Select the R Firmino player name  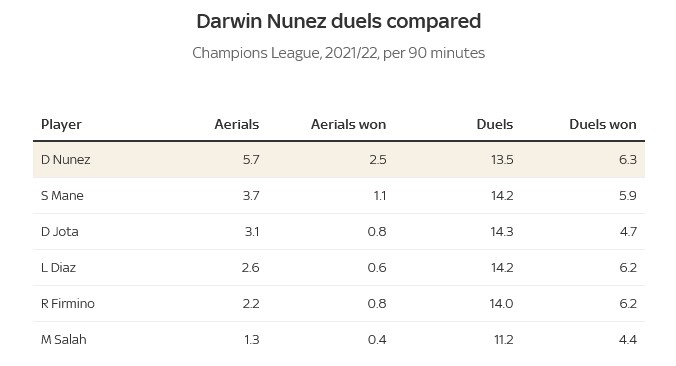(x=68, y=303)
